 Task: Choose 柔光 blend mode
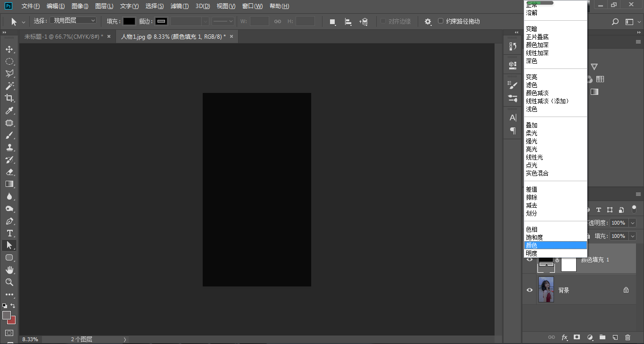531,133
